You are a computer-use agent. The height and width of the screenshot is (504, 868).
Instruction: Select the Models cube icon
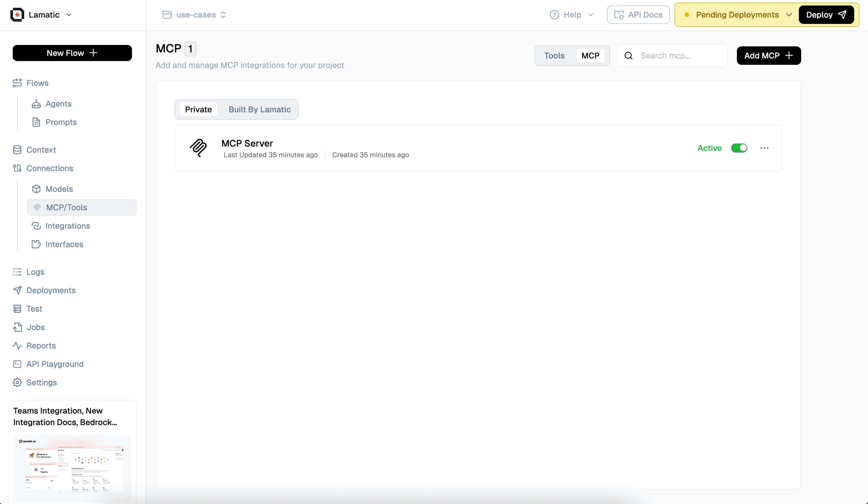click(x=36, y=189)
